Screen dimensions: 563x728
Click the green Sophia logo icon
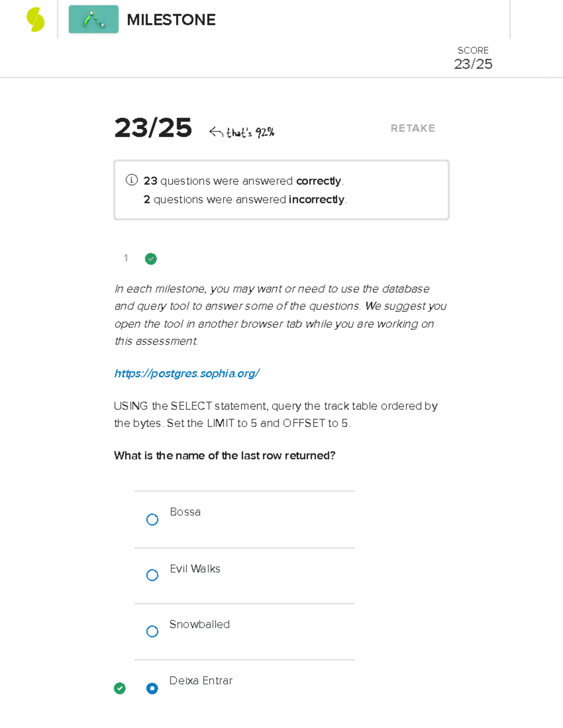click(x=36, y=20)
